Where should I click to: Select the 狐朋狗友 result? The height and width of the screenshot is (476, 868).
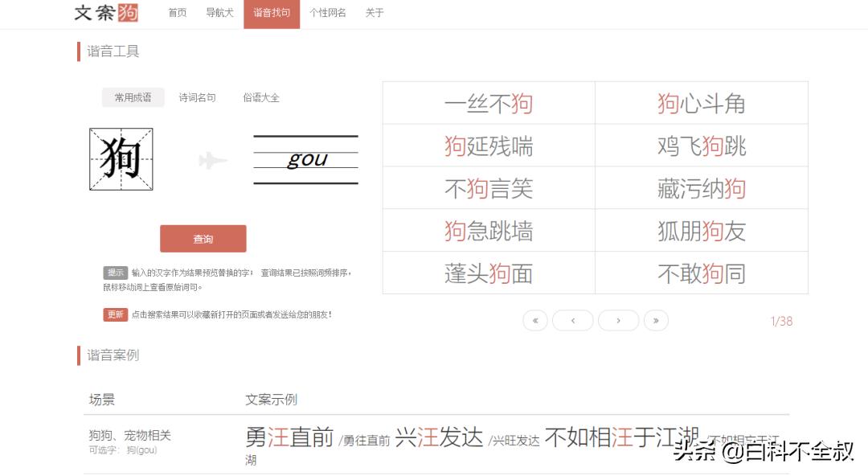[701, 230]
